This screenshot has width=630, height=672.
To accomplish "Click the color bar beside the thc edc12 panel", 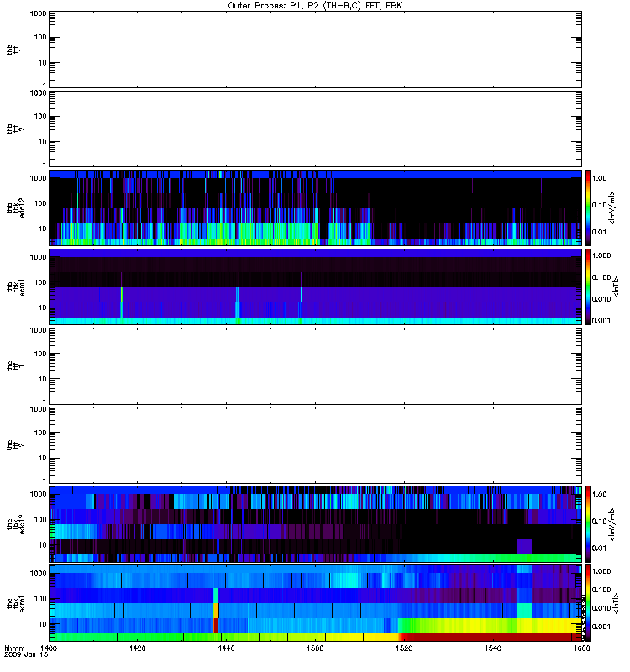I will point(588,524).
